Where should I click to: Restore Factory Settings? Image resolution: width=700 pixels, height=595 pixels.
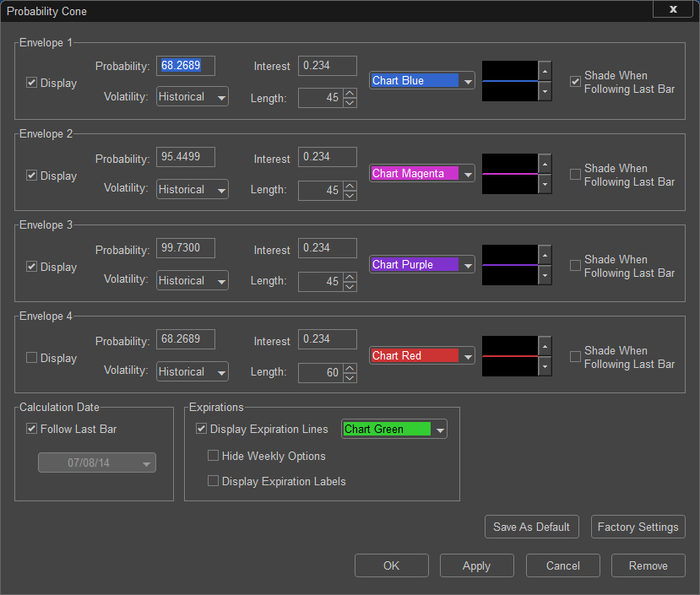[638, 527]
